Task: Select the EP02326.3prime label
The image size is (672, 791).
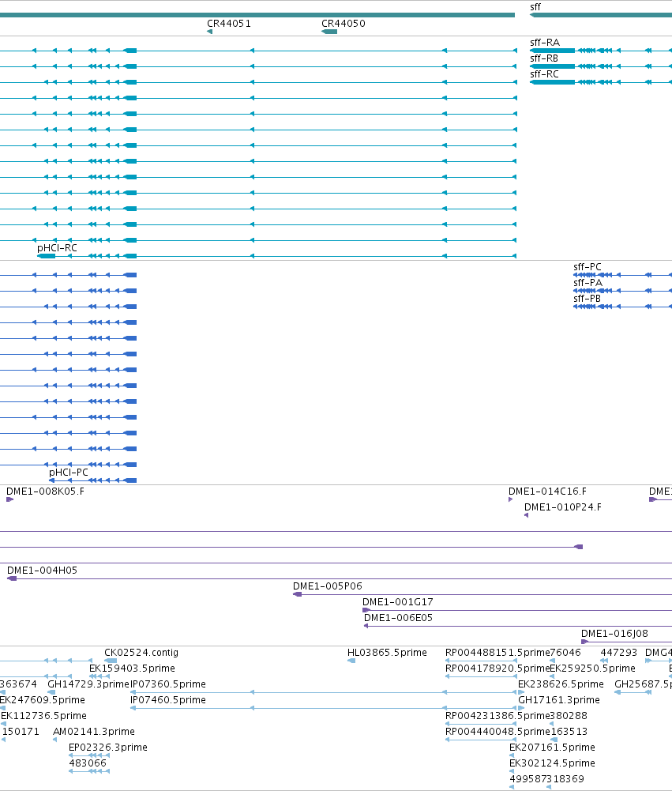Action: [108, 748]
